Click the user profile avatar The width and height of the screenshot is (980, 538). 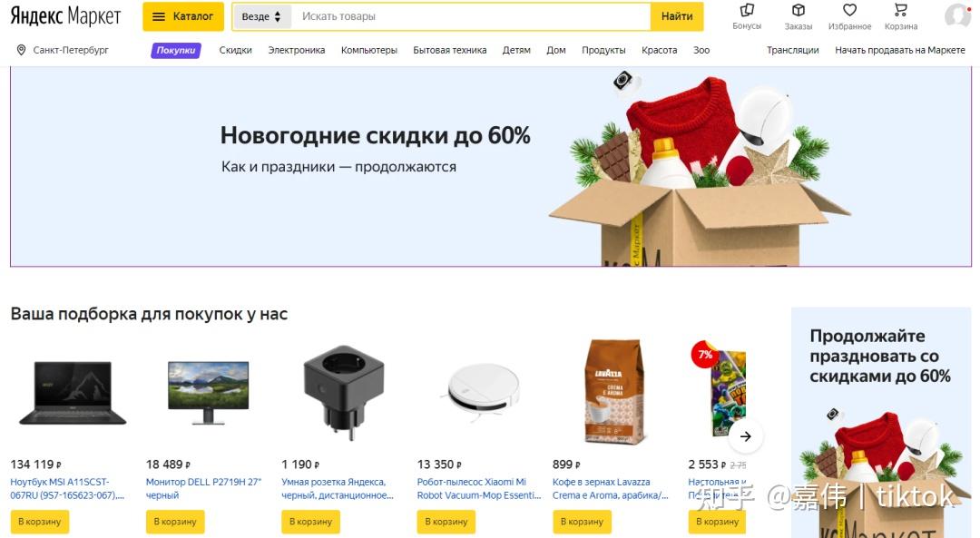[957, 15]
